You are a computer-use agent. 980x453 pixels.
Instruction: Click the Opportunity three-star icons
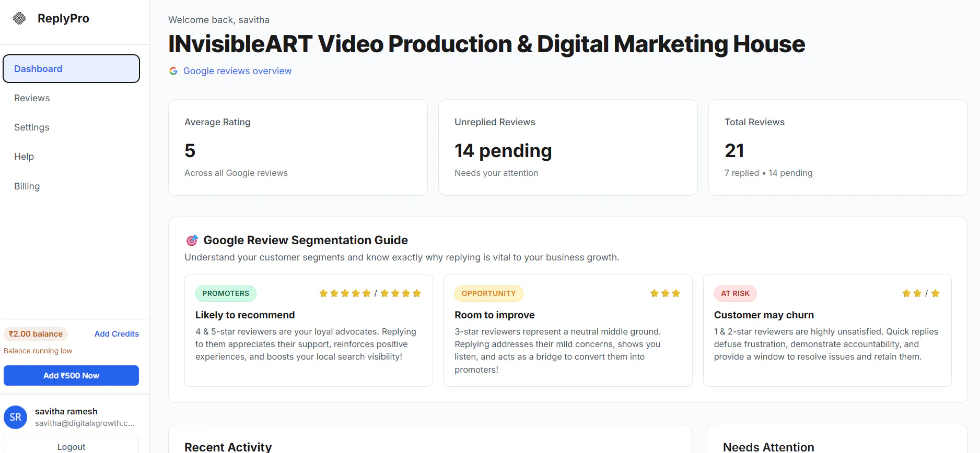click(665, 293)
